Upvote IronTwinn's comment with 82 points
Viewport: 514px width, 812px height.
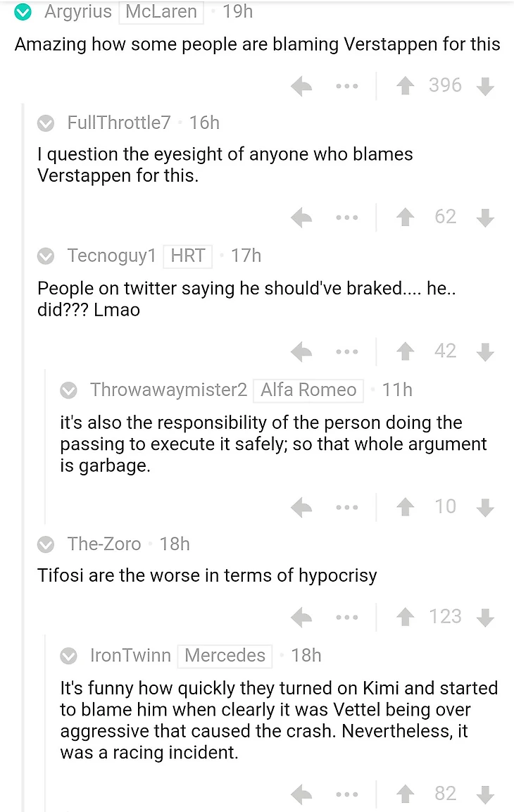pyautogui.click(x=405, y=795)
